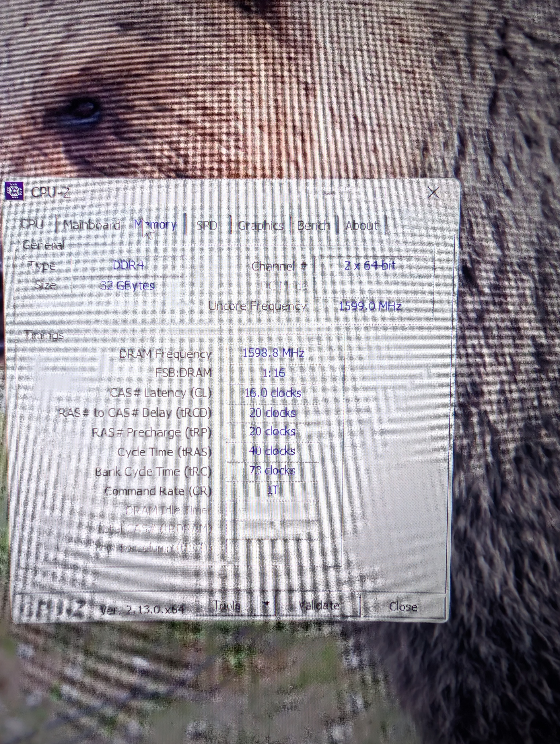This screenshot has height=744, width=560.
Task: Open the CPU tab
Action: 32,224
